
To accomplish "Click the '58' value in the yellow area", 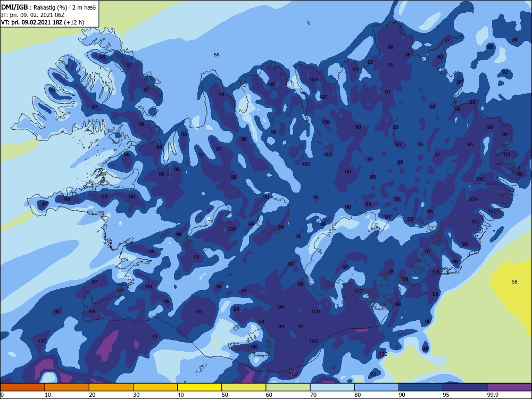I will 514,281.
